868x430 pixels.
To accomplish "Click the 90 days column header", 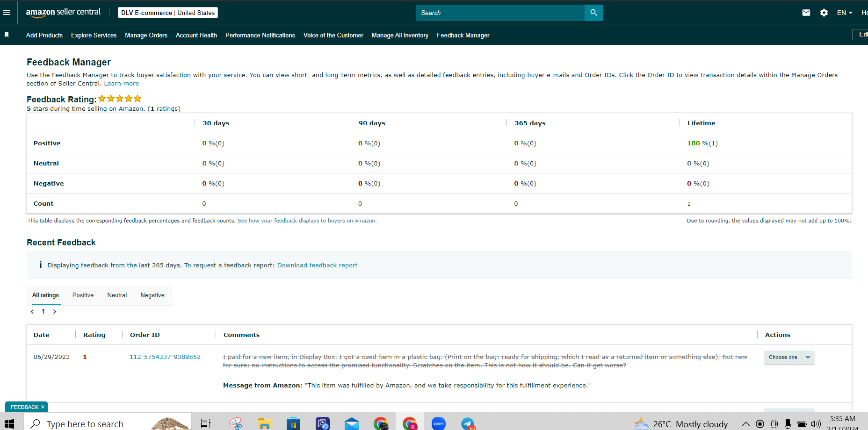I will tap(372, 123).
